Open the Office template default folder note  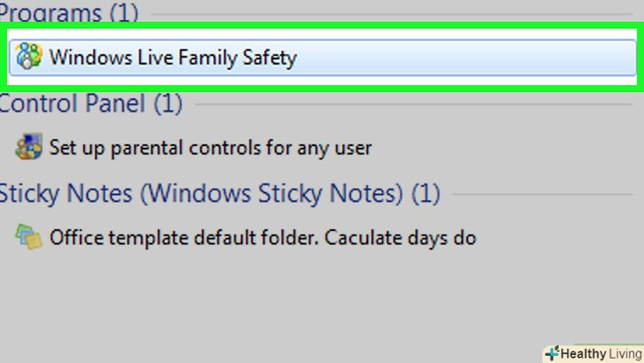[263, 237]
